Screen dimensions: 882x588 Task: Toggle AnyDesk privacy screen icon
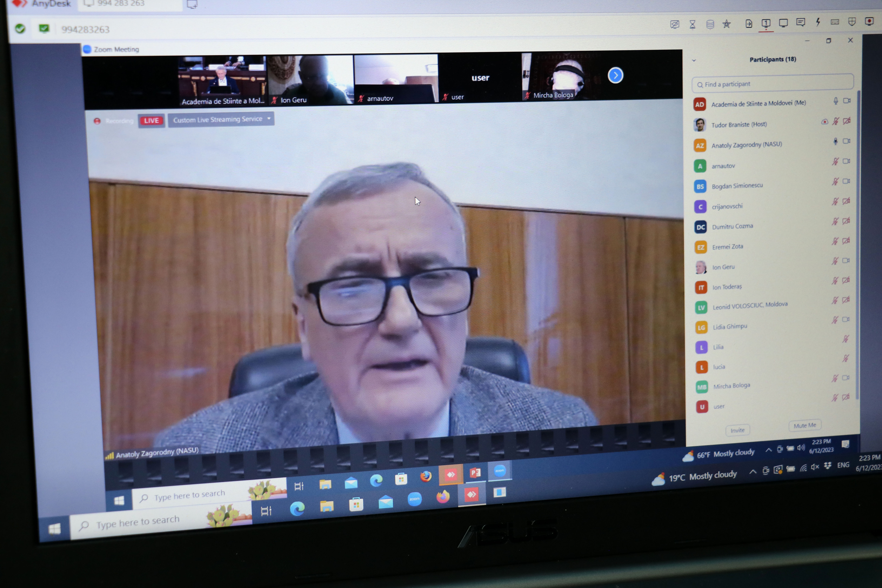674,25
